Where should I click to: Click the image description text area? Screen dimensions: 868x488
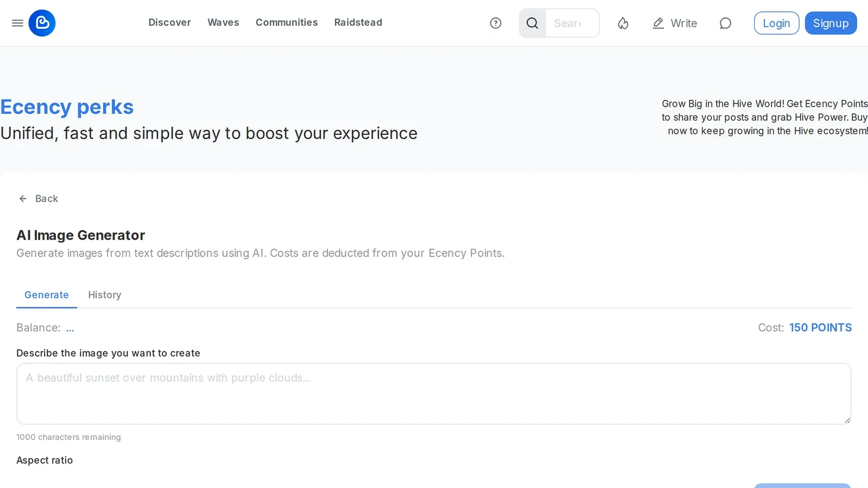433,394
